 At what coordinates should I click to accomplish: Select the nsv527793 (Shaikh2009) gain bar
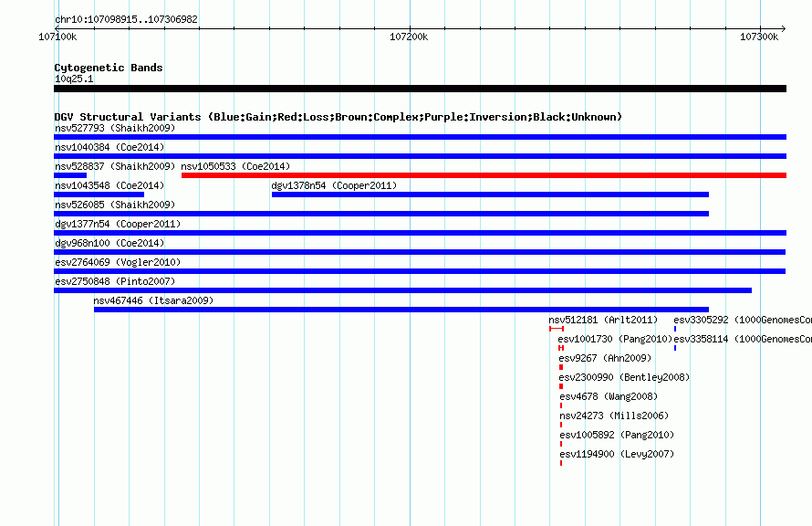point(420,137)
